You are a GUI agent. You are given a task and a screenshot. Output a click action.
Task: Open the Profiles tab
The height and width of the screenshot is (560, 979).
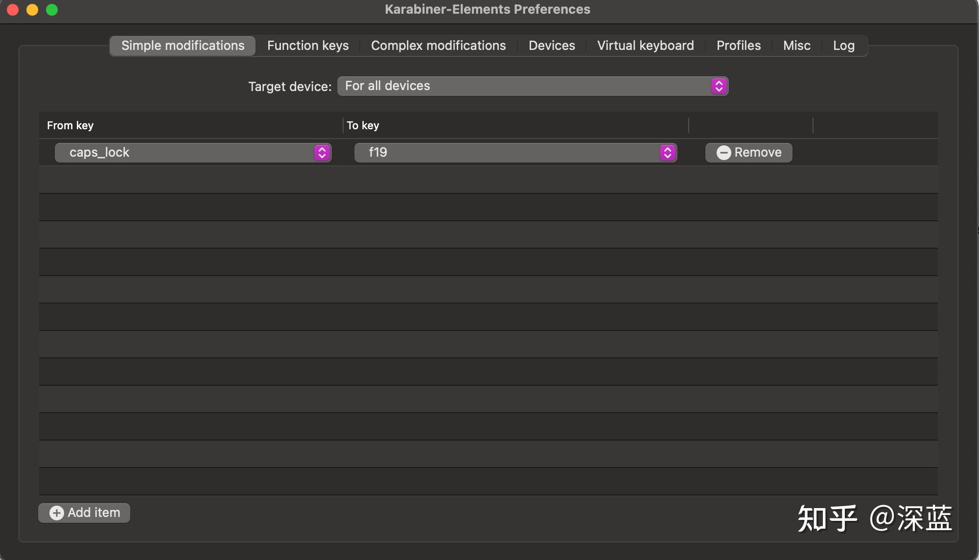(x=739, y=46)
